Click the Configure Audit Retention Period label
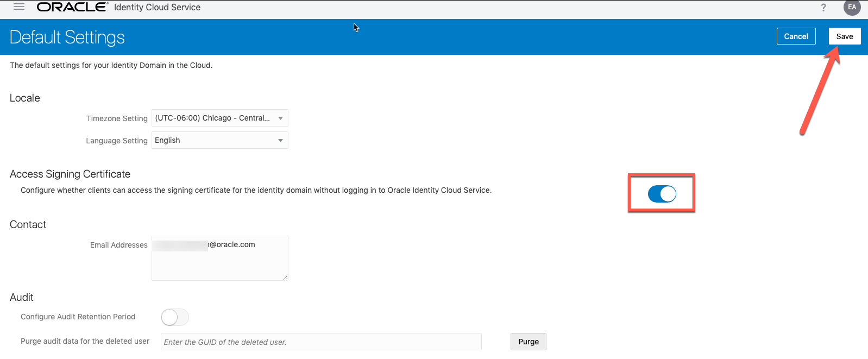 point(78,317)
